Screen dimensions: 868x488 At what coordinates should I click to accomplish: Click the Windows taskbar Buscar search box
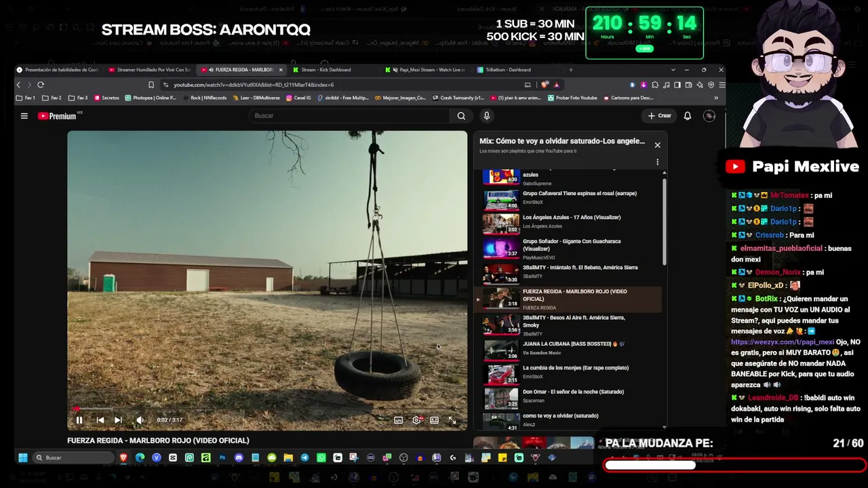74,457
